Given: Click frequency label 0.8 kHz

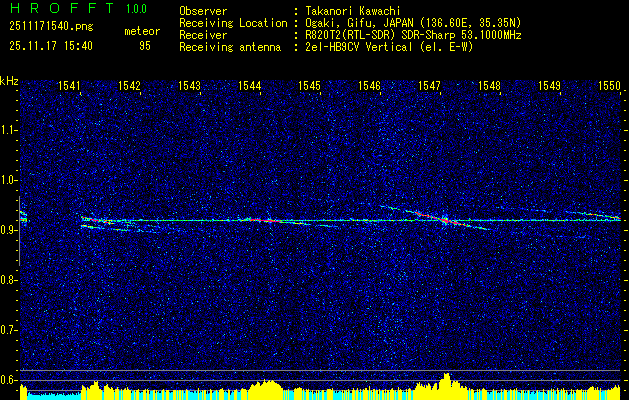Looking at the screenshot, I should (x=8, y=280).
